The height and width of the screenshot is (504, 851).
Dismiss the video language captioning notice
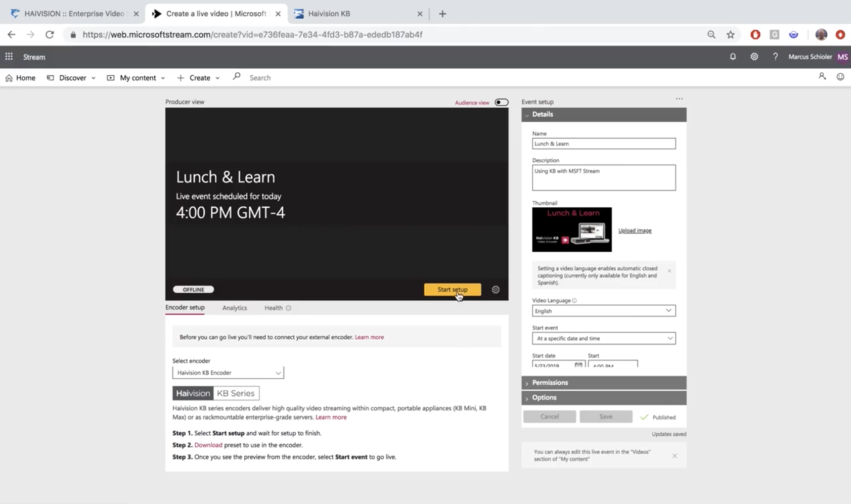[669, 271]
